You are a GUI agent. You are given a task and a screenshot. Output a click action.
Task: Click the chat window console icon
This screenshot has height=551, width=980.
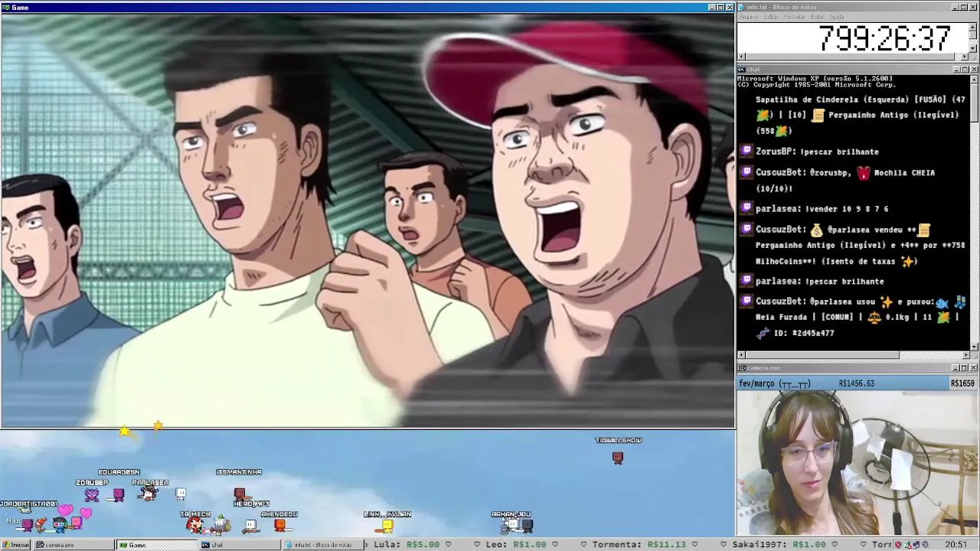[x=743, y=70]
